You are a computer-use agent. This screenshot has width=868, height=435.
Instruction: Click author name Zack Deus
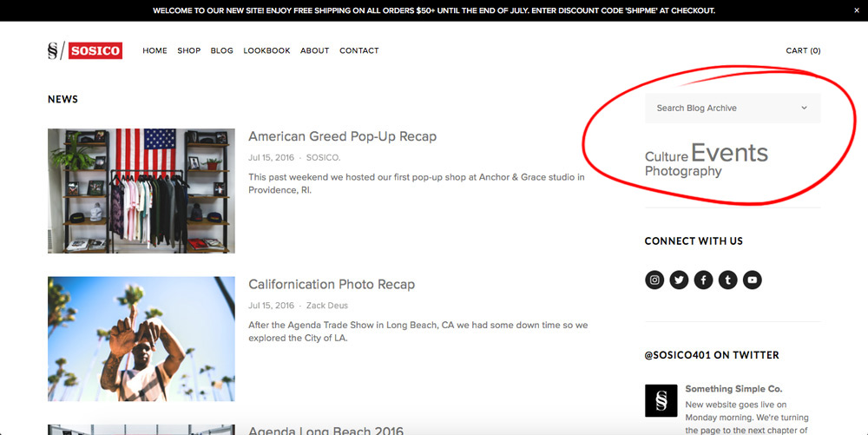tap(326, 306)
